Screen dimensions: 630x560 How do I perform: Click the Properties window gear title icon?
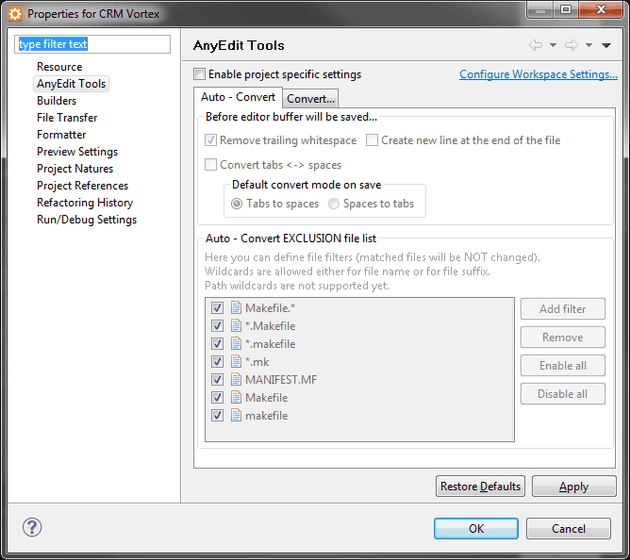[15, 14]
